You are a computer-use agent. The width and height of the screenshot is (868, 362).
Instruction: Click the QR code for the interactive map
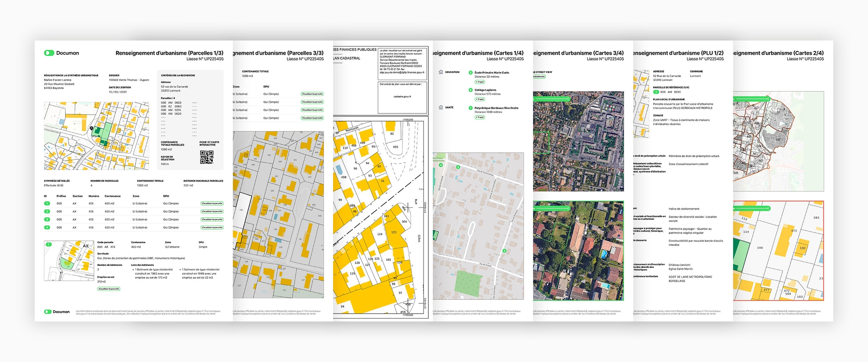click(206, 157)
